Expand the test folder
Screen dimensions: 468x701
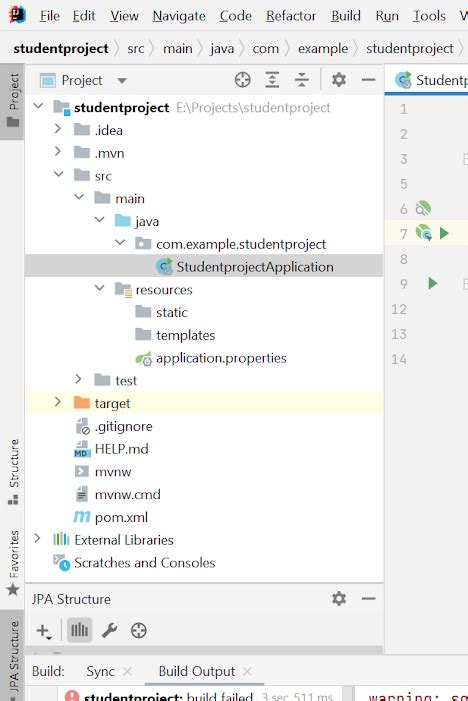point(78,379)
